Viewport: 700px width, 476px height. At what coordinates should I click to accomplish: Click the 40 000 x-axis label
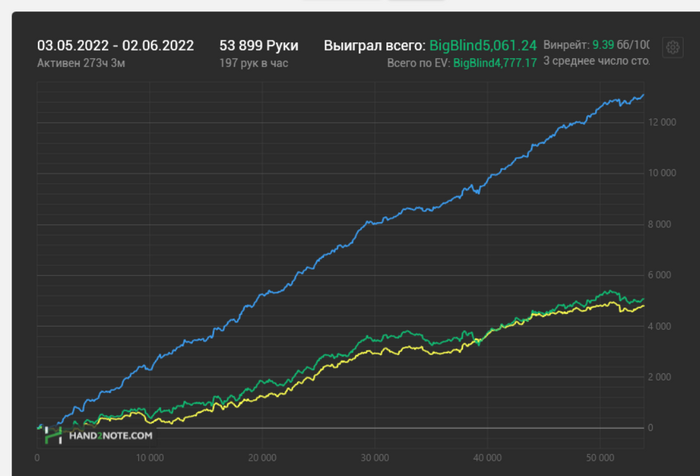(x=488, y=458)
